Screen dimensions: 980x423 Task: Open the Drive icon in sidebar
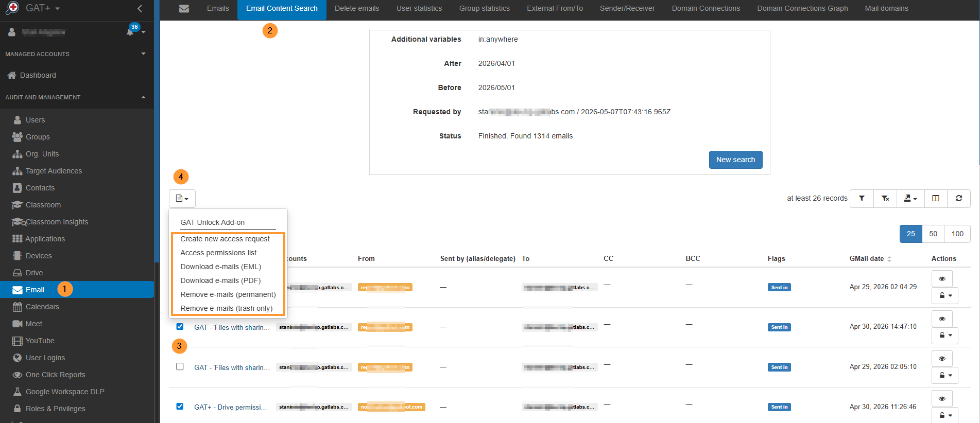pos(18,273)
